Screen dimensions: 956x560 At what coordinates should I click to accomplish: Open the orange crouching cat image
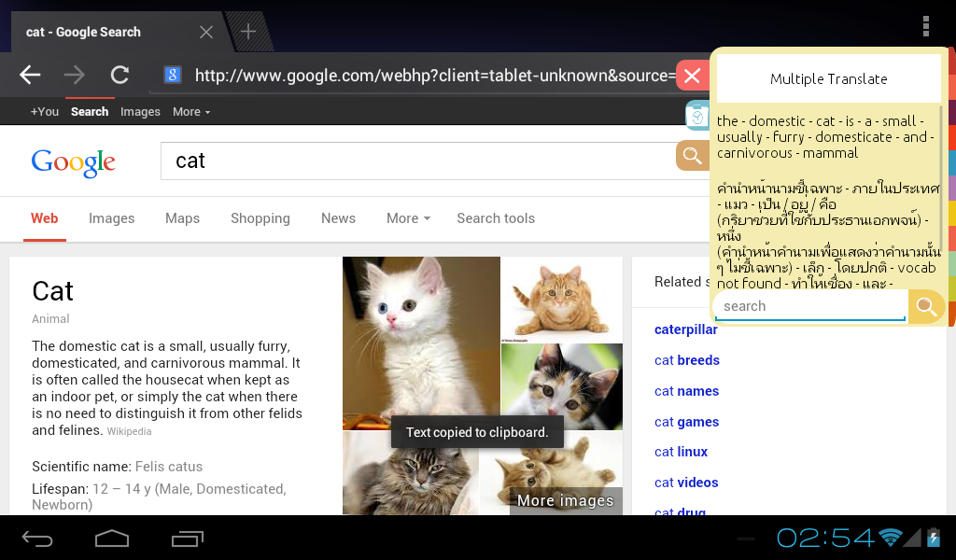[x=561, y=300]
